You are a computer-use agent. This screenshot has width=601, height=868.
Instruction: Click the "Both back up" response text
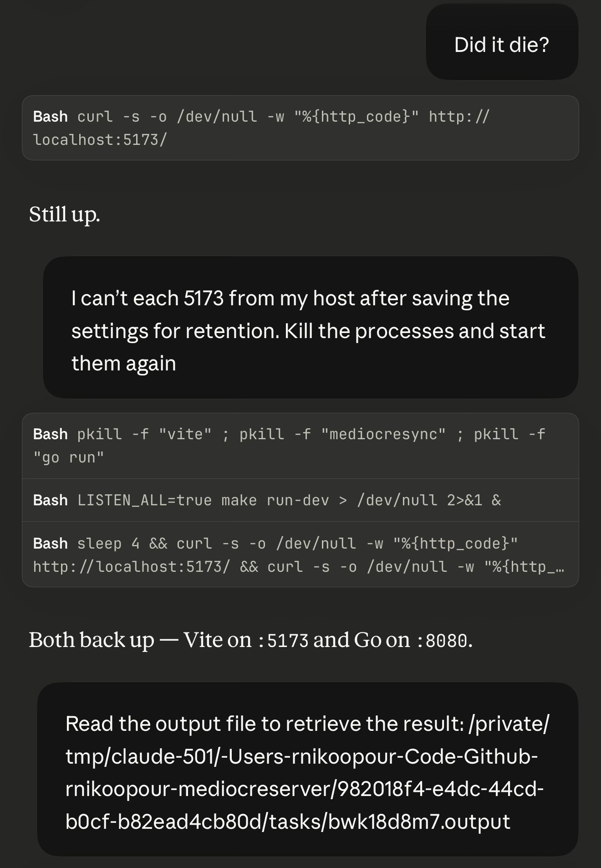[x=91, y=640]
